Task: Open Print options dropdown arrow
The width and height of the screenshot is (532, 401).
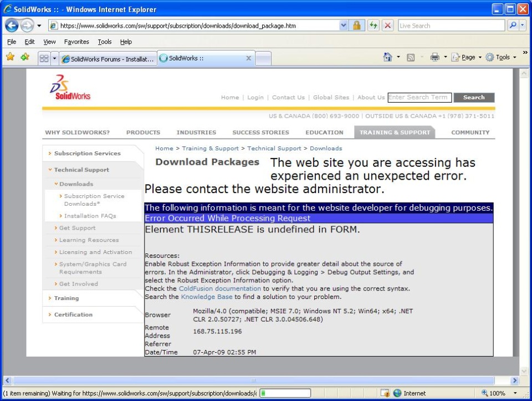Action: coord(446,57)
